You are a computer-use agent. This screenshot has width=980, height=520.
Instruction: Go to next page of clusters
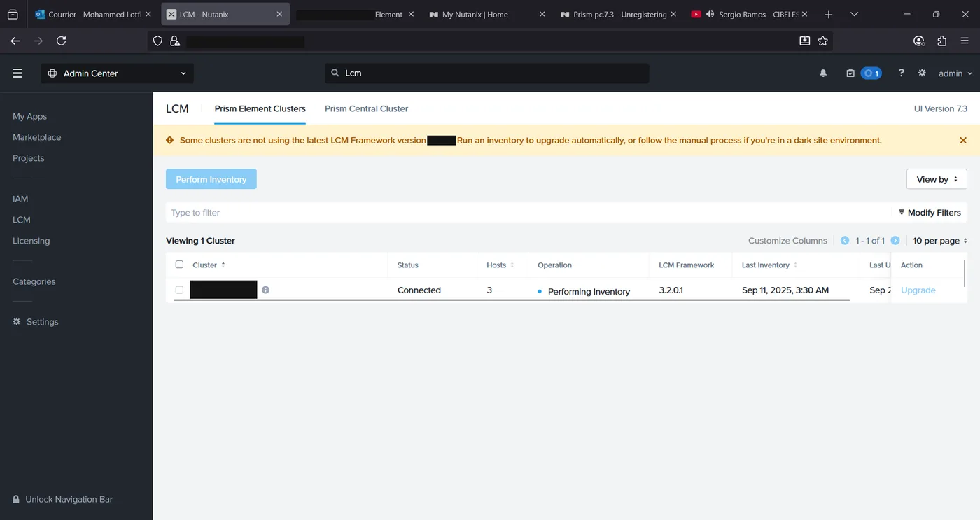pyautogui.click(x=895, y=241)
